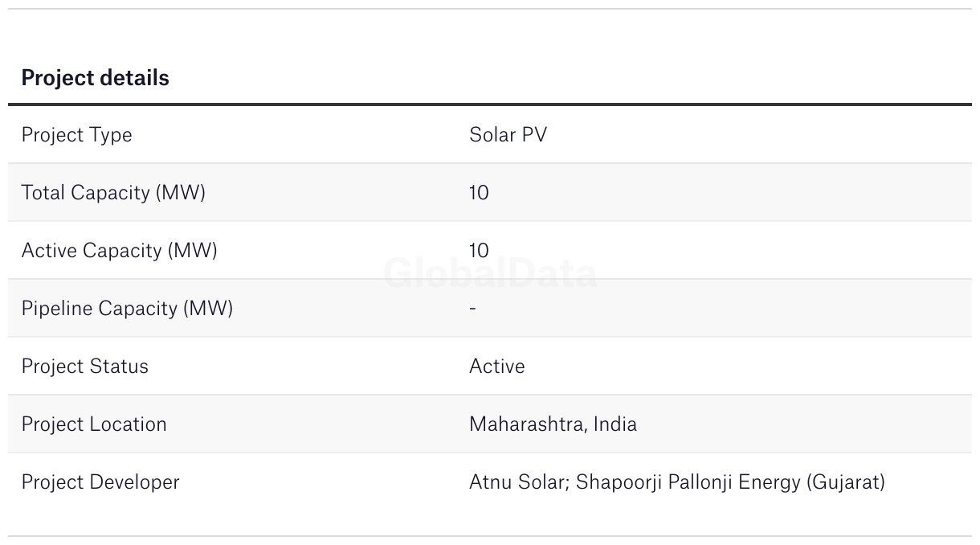Click the Project details heading
This screenshot has width=980, height=545.
(x=95, y=78)
